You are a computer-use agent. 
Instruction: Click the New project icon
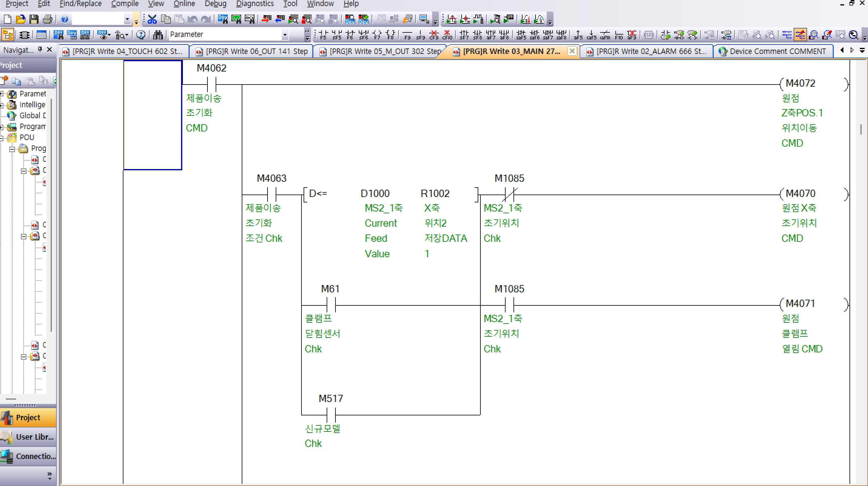(7, 19)
